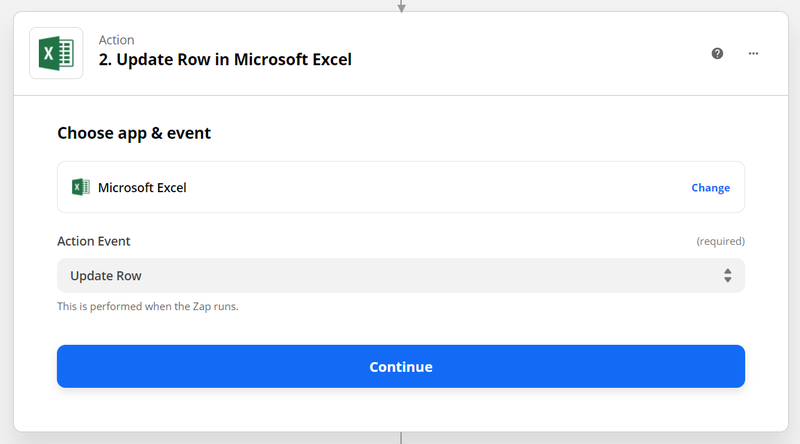Collapse the "Choose app & event" section heading
Viewport: 800px width, 444px height.
[x=134, y=133]
